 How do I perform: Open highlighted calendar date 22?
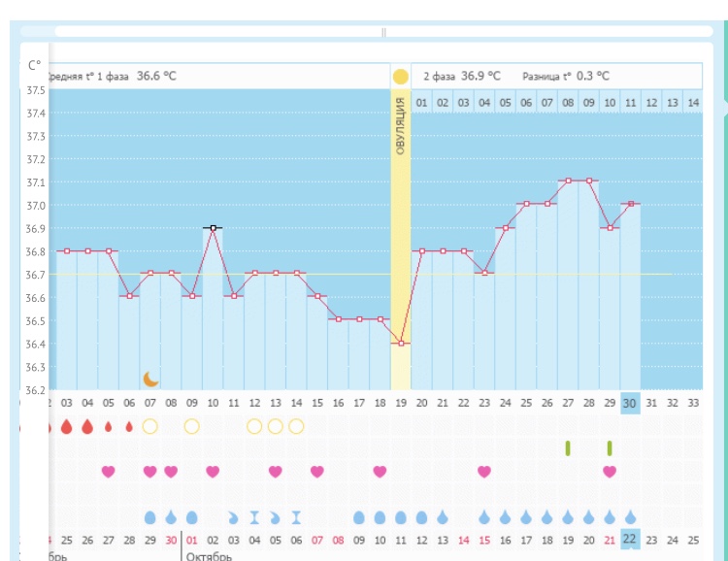[630, 539]
